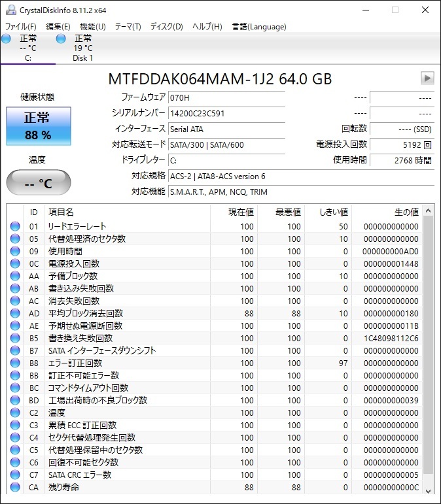Click the status icon for row C2 温度
441x504 pixels.
[15, 412]
